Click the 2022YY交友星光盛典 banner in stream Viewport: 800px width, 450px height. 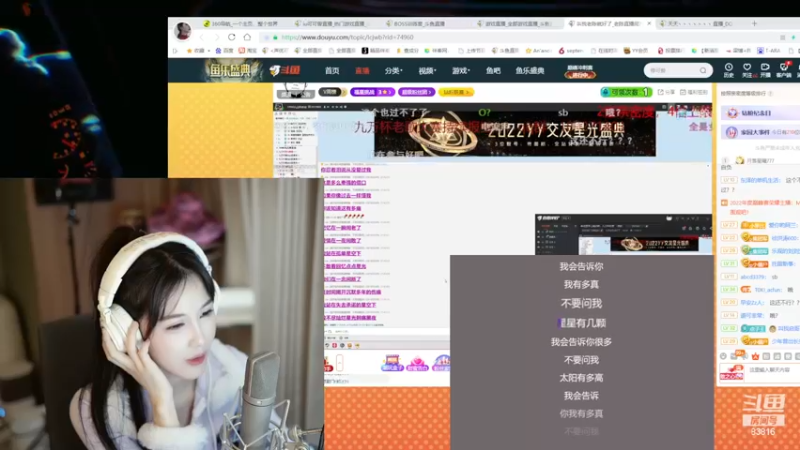515,134
